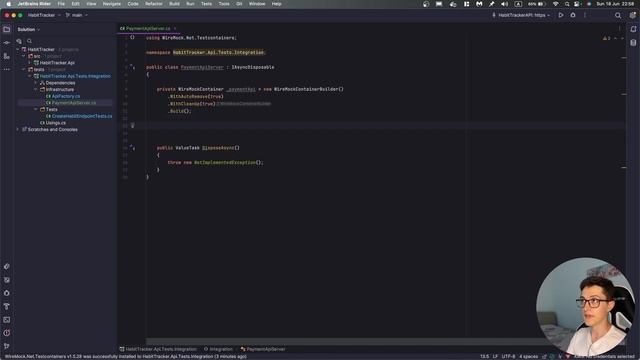This screenshot has width=640, height=360.
Task: Open the top-right settings toolbar icon
Action: click(x=632, y=16)
